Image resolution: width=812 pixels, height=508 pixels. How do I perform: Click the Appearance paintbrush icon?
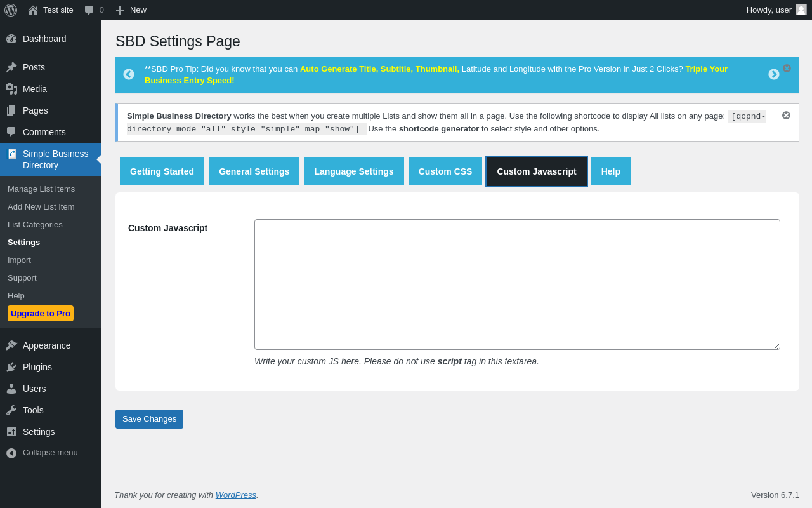click(x=11, y=345)
